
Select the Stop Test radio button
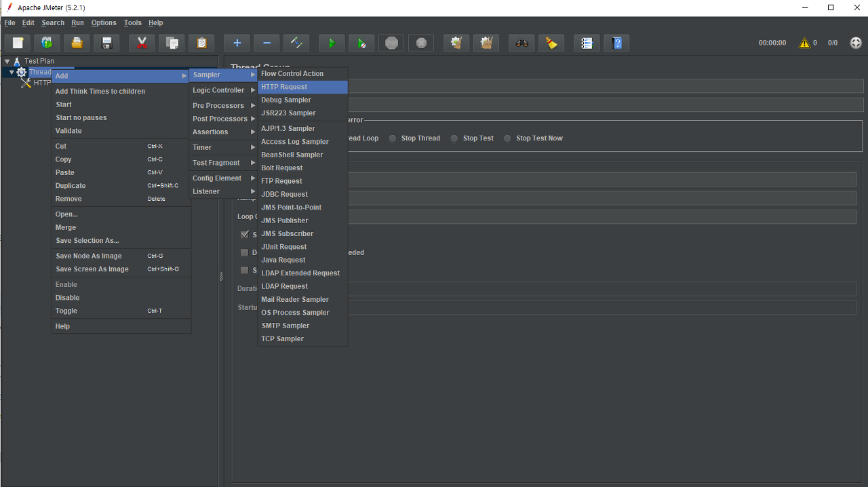tap(454, 138)
